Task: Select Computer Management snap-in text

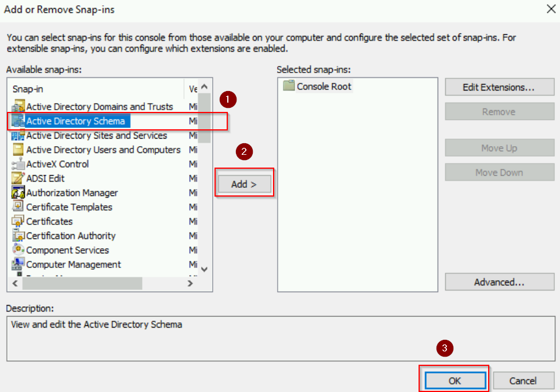Action: tap(74, 264)
